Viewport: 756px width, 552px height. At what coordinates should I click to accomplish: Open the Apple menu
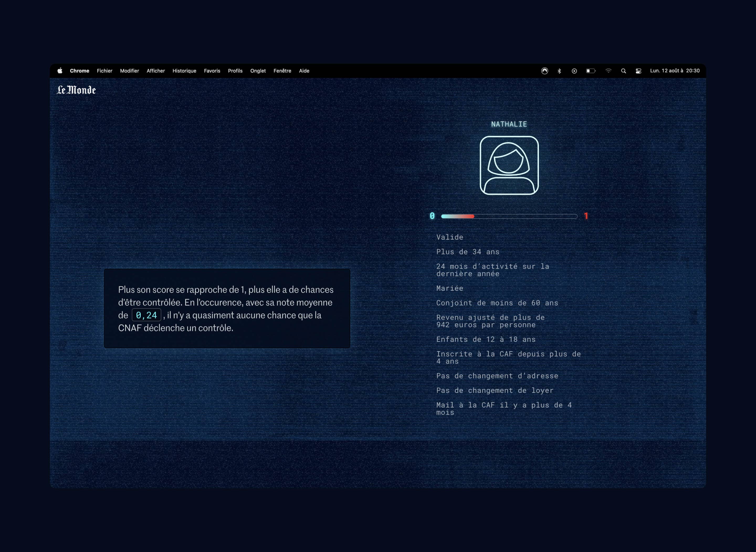[x=60, y=70]
